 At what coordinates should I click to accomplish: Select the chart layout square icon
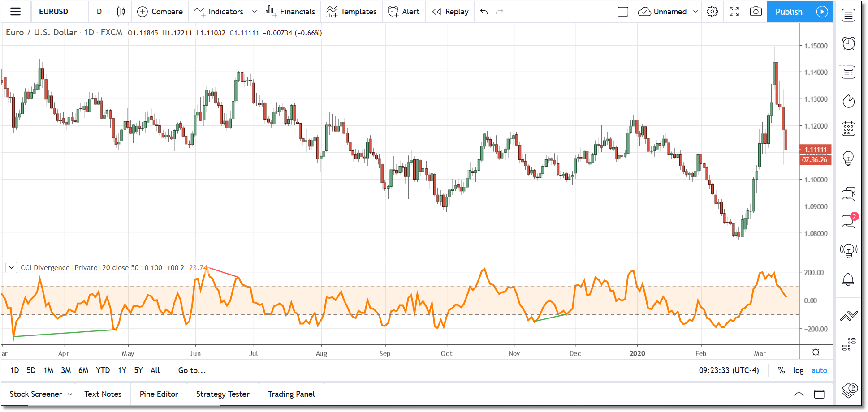(x=623, y=12)
